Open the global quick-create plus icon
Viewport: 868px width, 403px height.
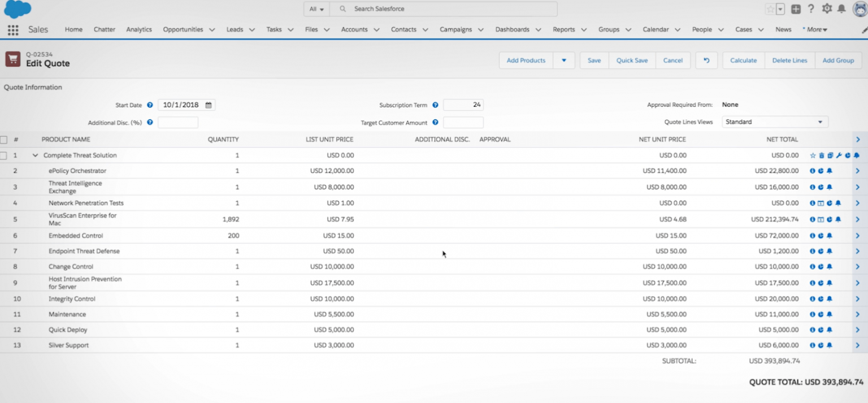point(796,8)
